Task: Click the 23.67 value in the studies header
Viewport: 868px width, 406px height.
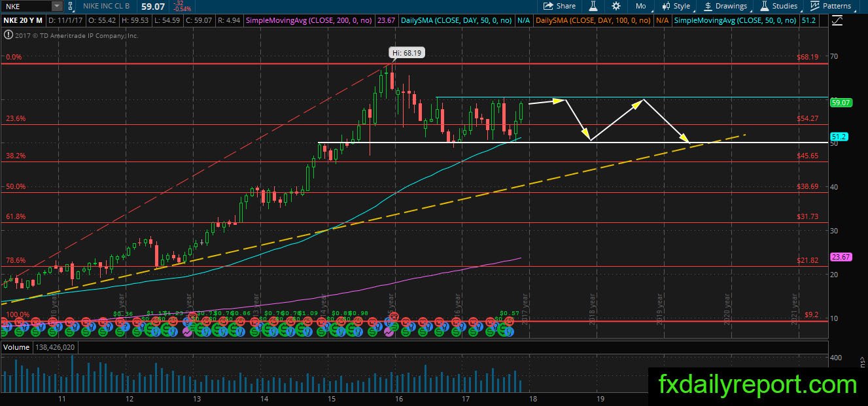Action: 385,21
